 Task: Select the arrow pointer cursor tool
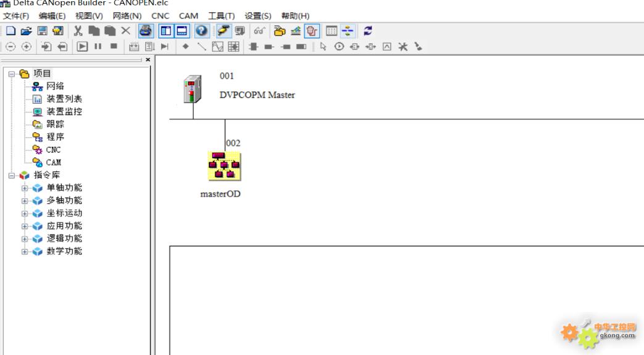click(323, 46)
